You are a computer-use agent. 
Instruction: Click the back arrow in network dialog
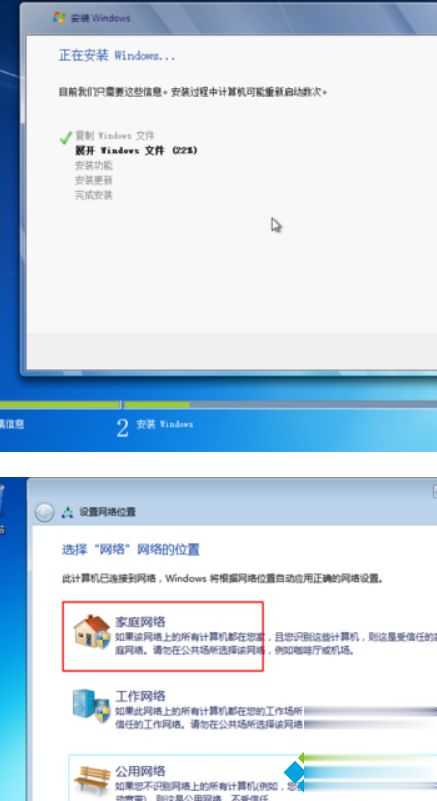(44, 512)
